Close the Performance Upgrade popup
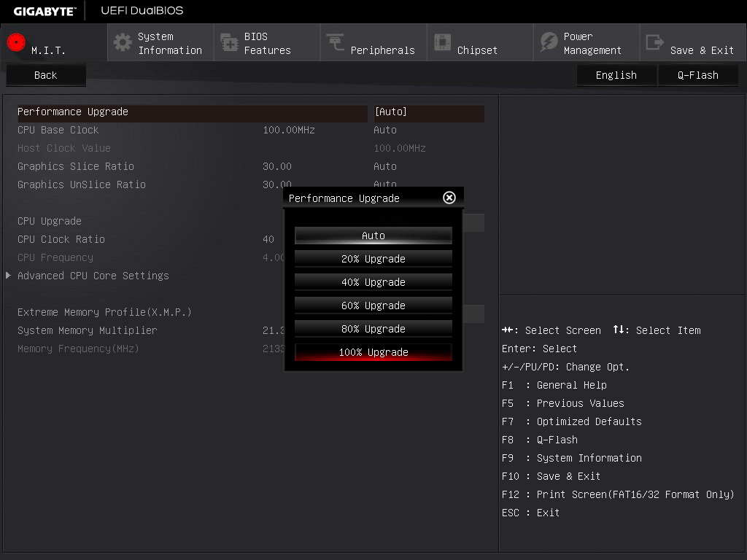Image resolution: width=747 pixels, height=560 pixels. click(x=449, y=198)
